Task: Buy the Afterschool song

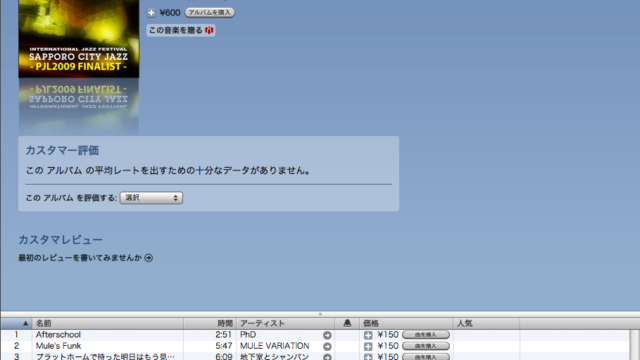Action: [x=426, y=335]
